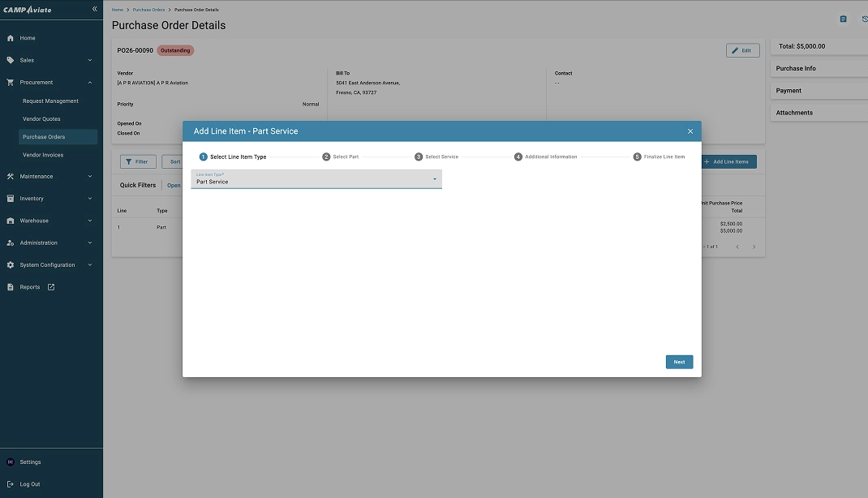Click the pencil icon on the Edit button
Screen dimensions: 868x498
[735, 50]
